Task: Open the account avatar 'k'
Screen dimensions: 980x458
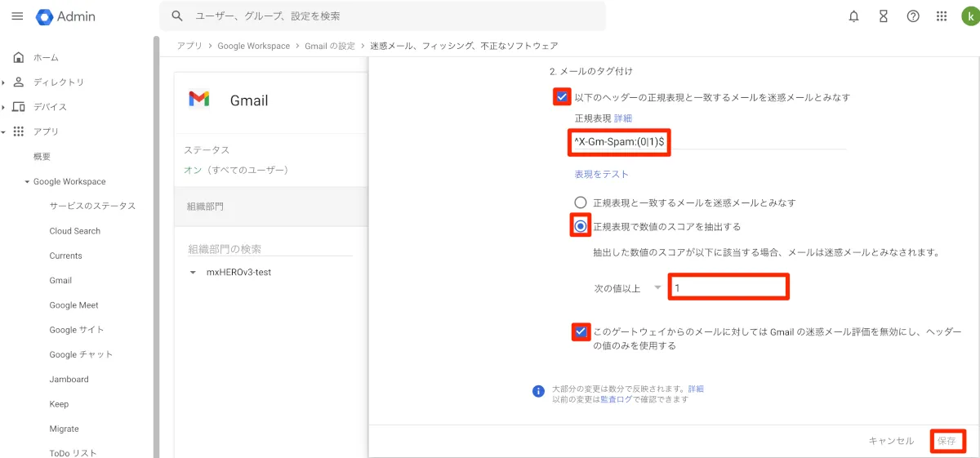Action: (969, 16)
